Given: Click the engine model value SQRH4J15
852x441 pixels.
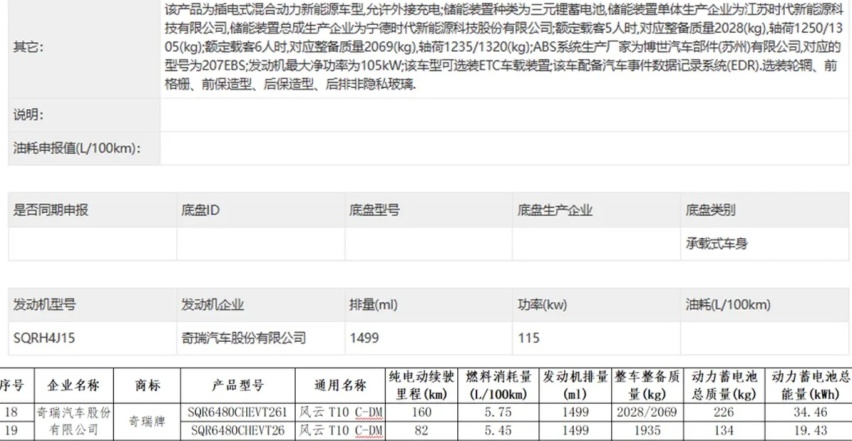Looking at the screenshot, I should pos(45,338).
